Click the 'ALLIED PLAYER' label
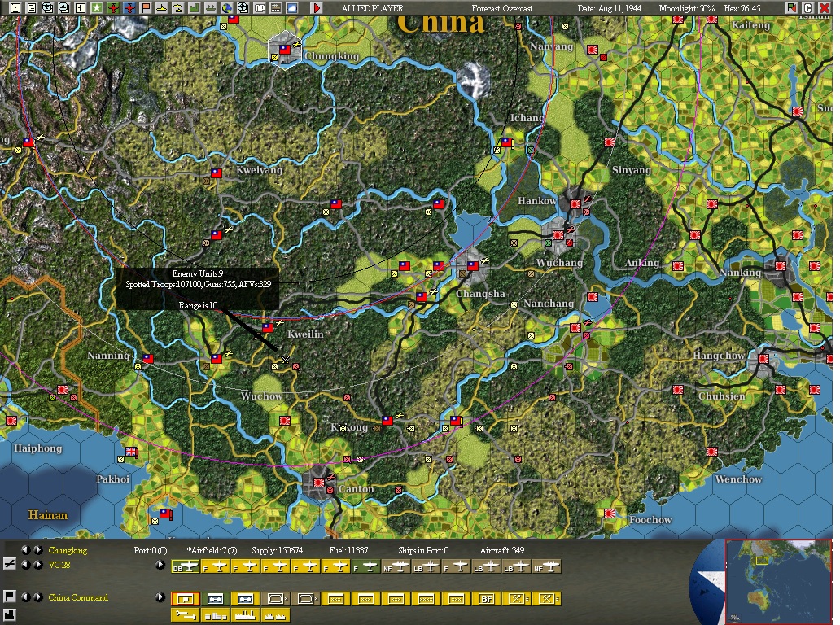This screenshot has width=840, height=625. coord(372,8)
